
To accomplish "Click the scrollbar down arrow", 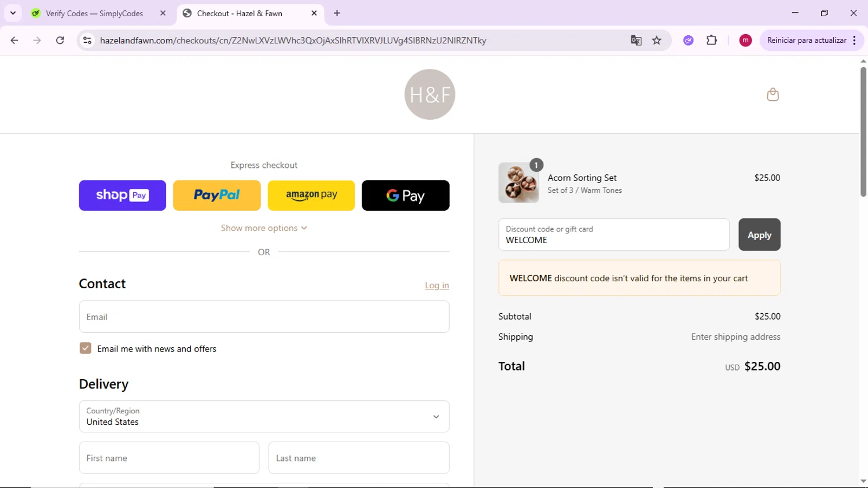I will click(x=863, y=481).
